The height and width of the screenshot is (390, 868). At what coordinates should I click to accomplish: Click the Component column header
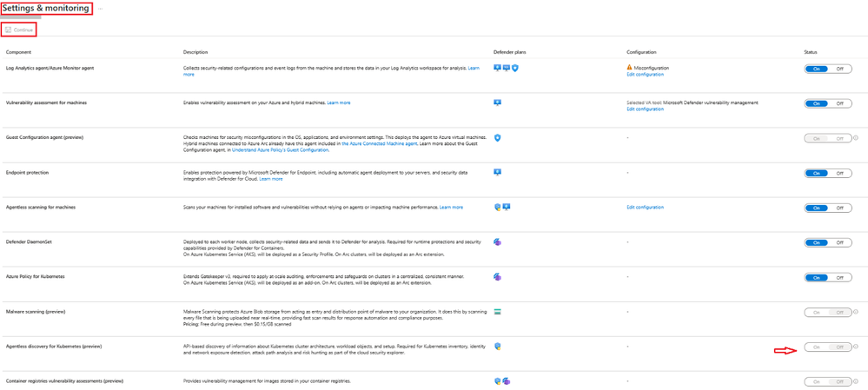click(18, 52)
